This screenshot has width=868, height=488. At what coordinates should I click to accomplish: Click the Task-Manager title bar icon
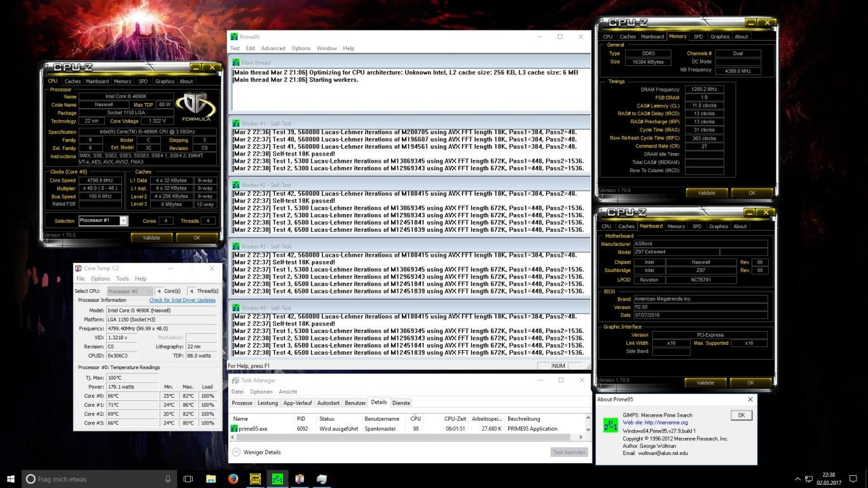pos(235,380)
